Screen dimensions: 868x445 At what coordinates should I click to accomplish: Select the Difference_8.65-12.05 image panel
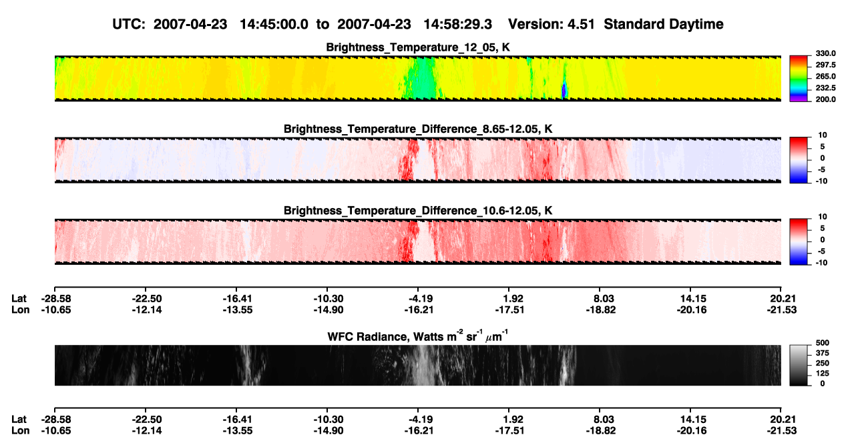pos(417,159)
